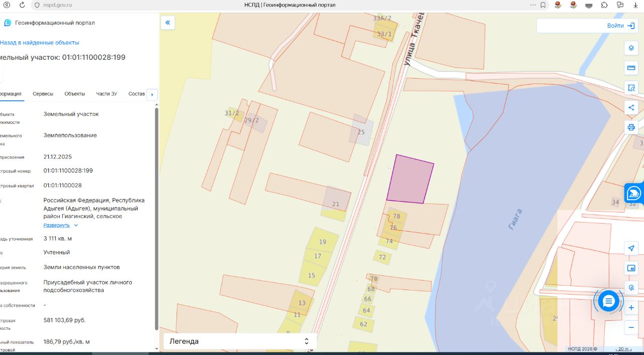
Task: Click cadastral quarter value 01:01:1100028
Action: pyautogui.click(x=62, y=185)
